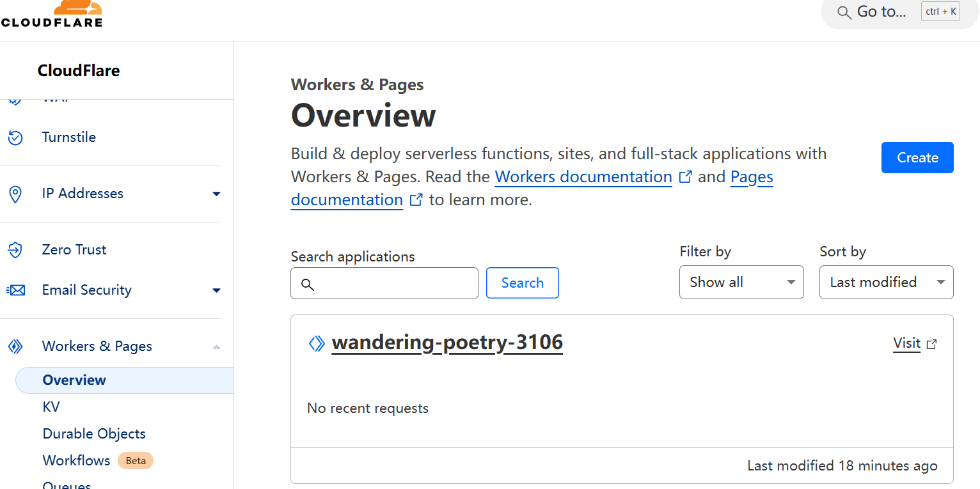Open the Filter by Show all dropdown
The image size is (980, 489).
point(741,282)
